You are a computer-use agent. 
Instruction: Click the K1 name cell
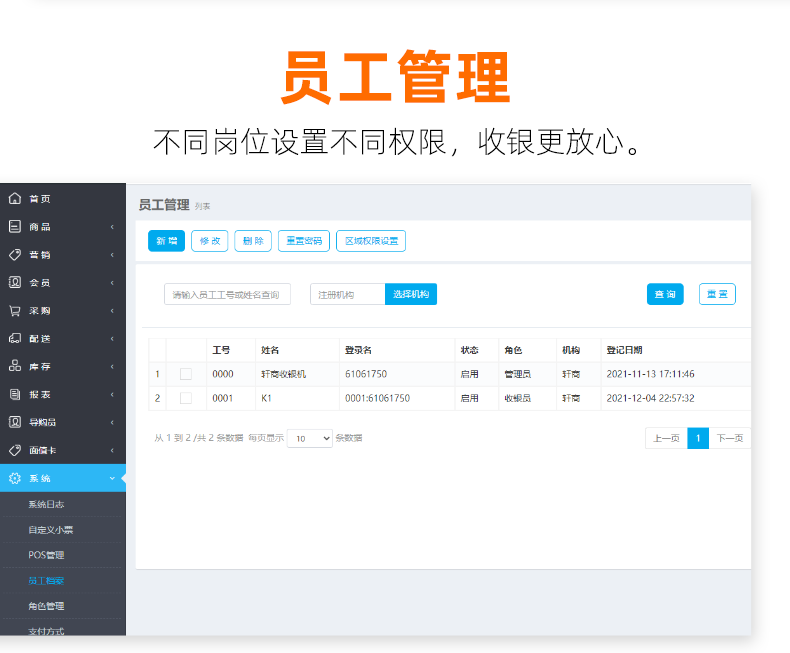pos(267,398)
